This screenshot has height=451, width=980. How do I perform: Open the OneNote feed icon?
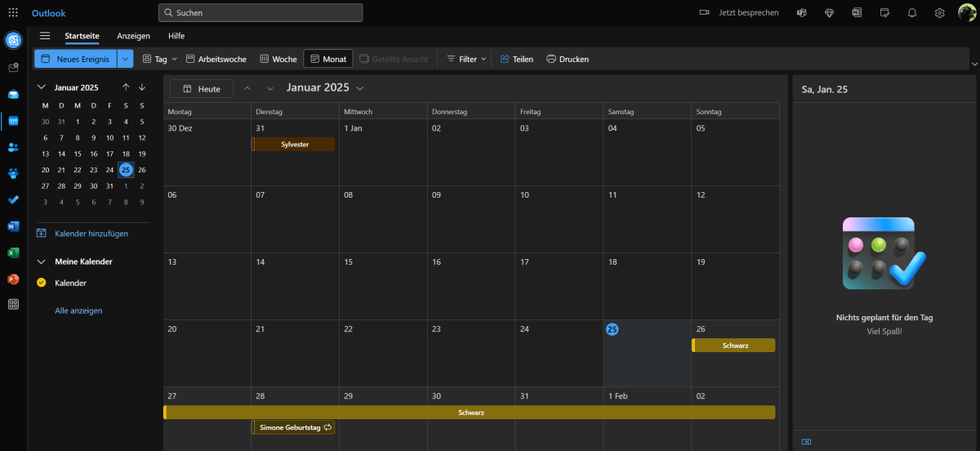857,13
